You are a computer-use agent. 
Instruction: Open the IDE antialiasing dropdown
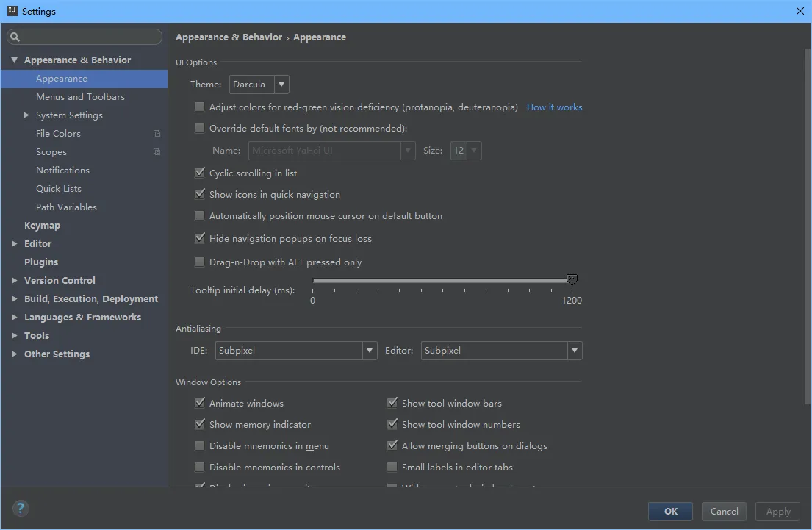click(x=296, y=351)
